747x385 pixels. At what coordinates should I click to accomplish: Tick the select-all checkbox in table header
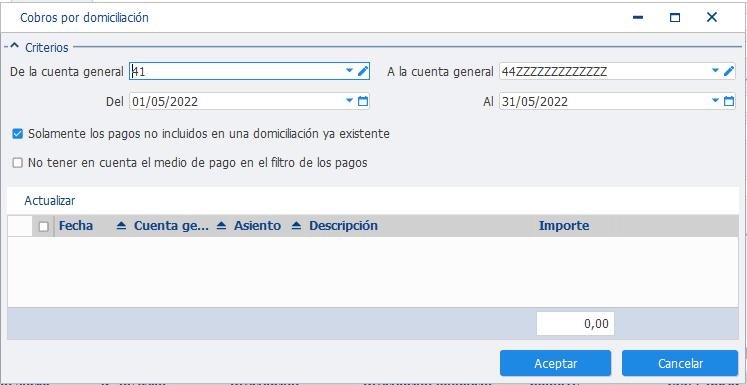click(x=44, y=227)
